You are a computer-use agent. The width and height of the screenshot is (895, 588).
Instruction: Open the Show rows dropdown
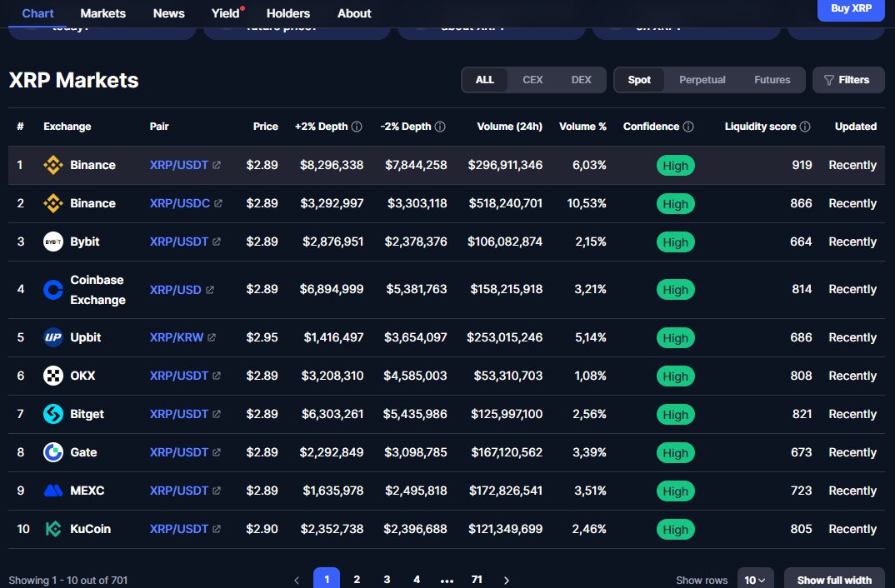click(755, 580)
